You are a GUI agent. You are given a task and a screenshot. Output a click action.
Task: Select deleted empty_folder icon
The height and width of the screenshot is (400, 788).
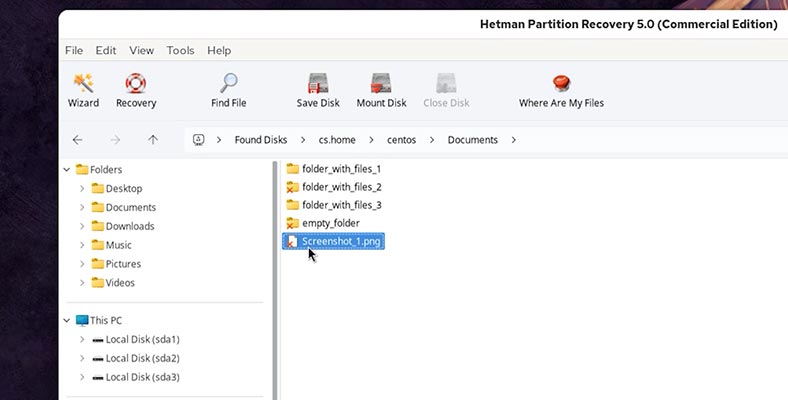coord(292,223)
